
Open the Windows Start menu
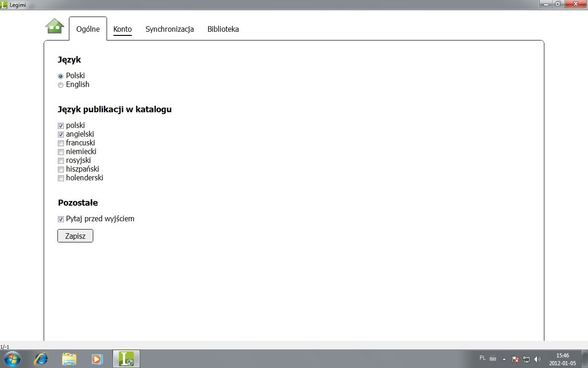[x=12, y=359]
